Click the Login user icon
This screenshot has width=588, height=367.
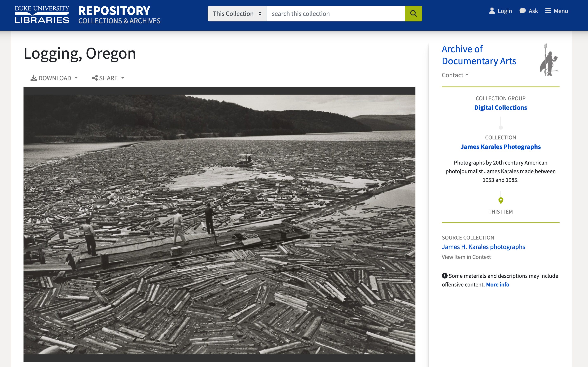click(492, 11)
